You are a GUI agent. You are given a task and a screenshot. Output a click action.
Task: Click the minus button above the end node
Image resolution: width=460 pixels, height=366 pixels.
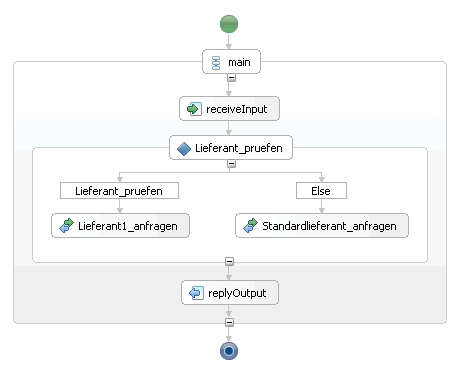(229, 322)
